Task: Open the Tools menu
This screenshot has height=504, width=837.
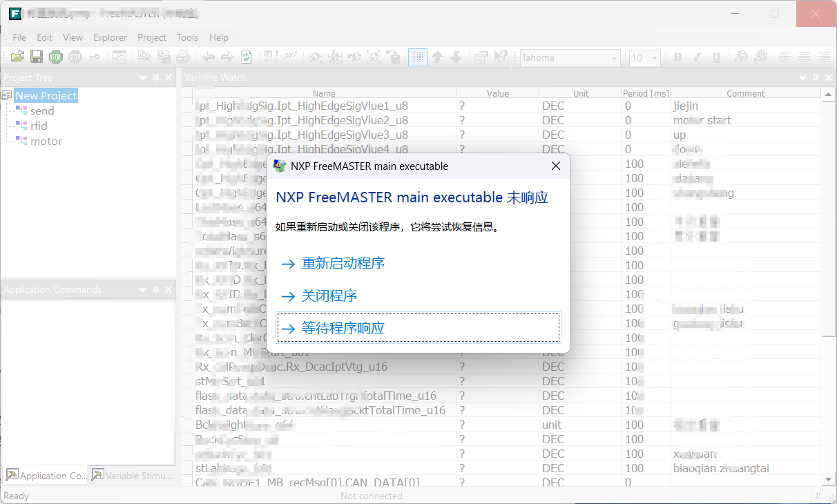Action: pos(187,37)
